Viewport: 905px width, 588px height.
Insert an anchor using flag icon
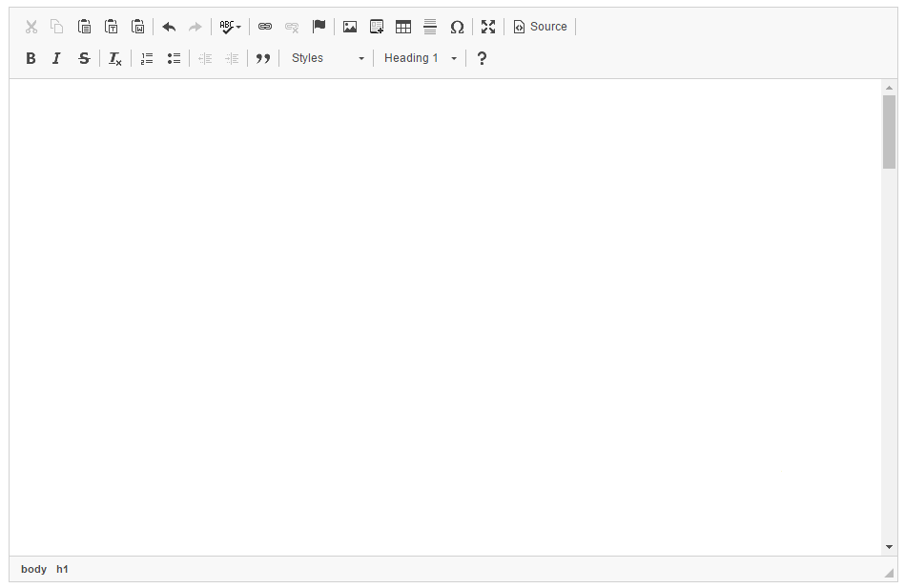319,27
